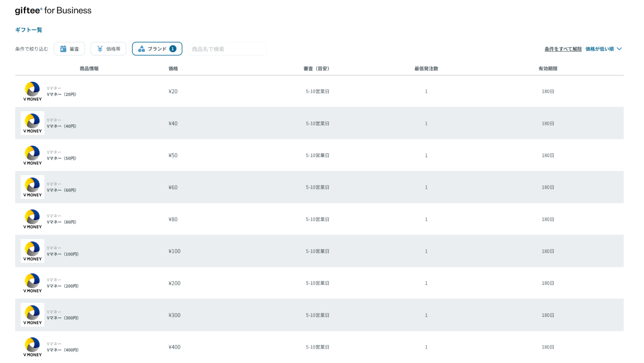Click V MONEY logo for 20円 gift

(33, 91)
